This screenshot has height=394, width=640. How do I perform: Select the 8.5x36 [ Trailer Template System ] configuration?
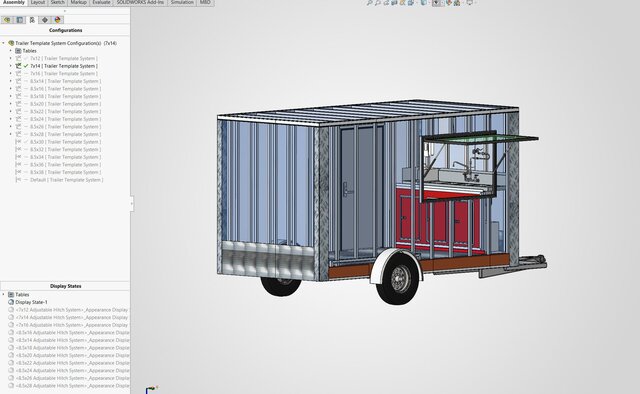(65, 165)
